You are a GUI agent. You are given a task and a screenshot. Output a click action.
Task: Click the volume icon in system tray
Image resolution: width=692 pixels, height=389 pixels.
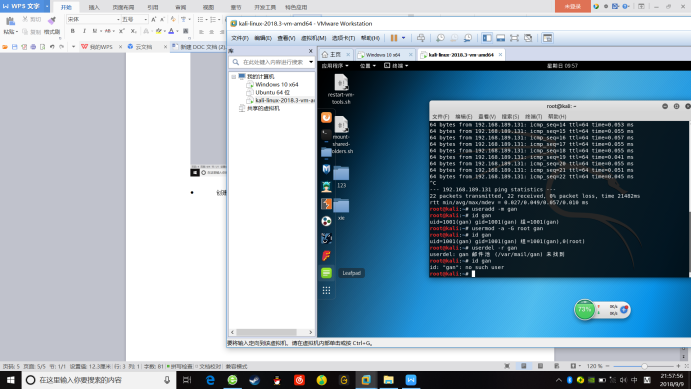pos(623,380)
